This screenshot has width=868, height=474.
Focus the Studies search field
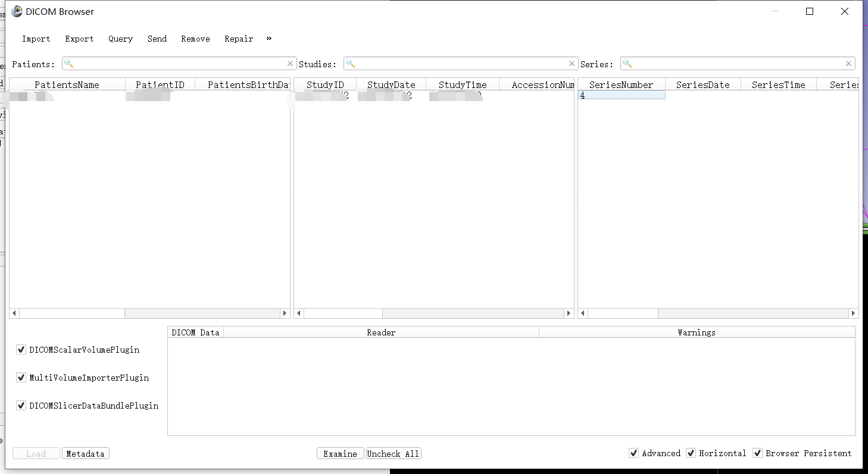click(461, 64)
